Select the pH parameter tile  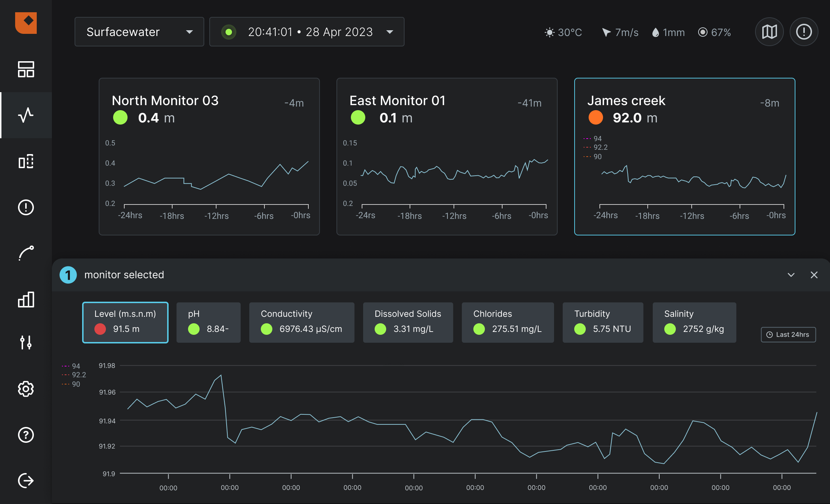[x=208, y=322]
